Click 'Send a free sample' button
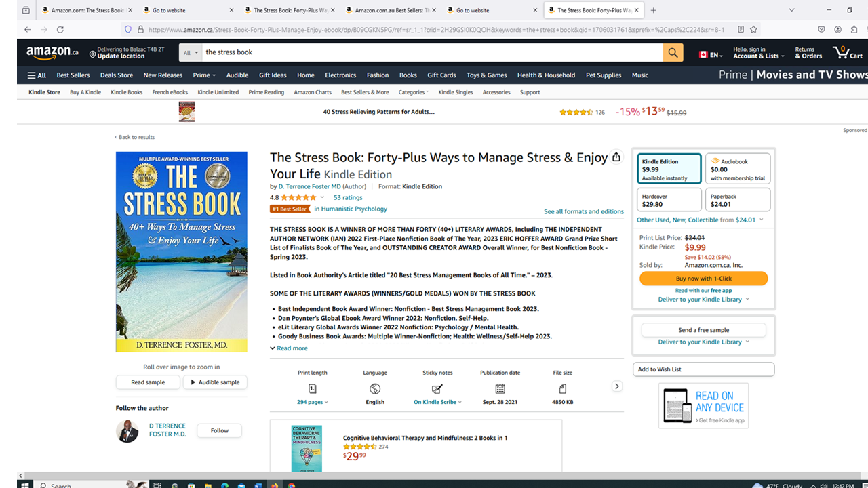 704,330
